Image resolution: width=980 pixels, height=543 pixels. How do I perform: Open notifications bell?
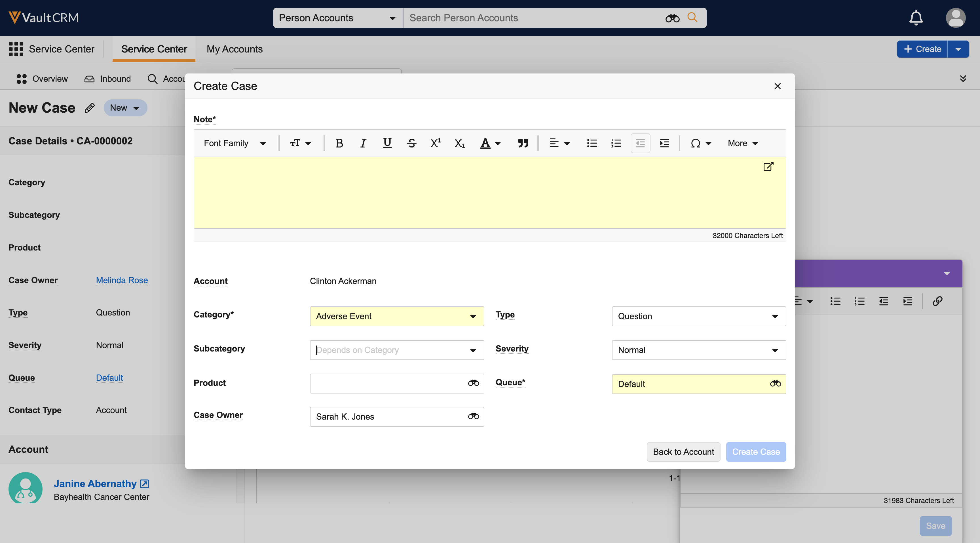[x=916, y=18]
